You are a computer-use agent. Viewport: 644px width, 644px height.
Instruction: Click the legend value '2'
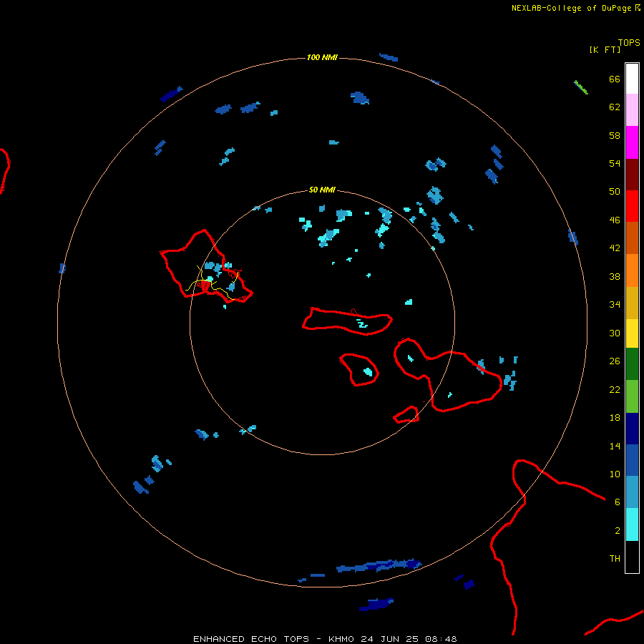(x=618, y=530)
